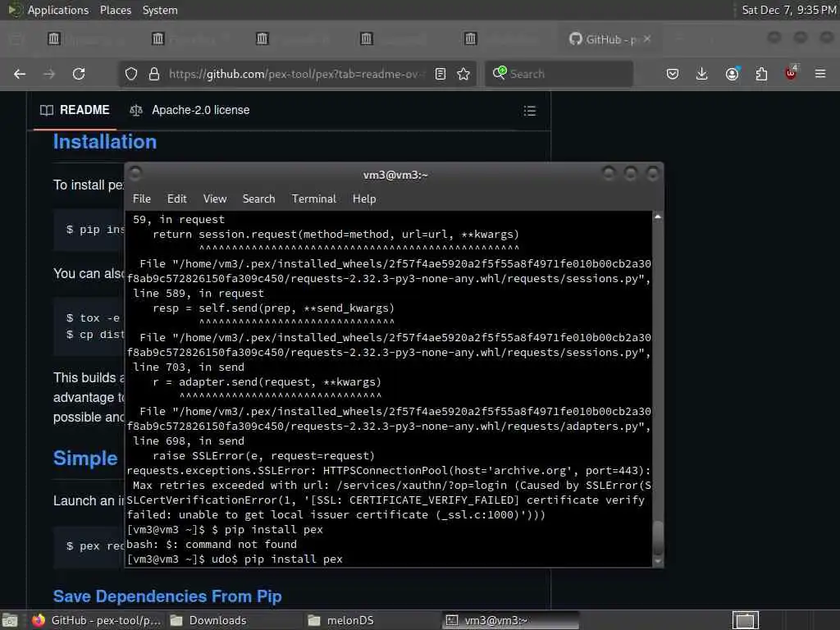Go back with the browser back arrow
Screen dimensions: 840x630
tap(20, 74)
